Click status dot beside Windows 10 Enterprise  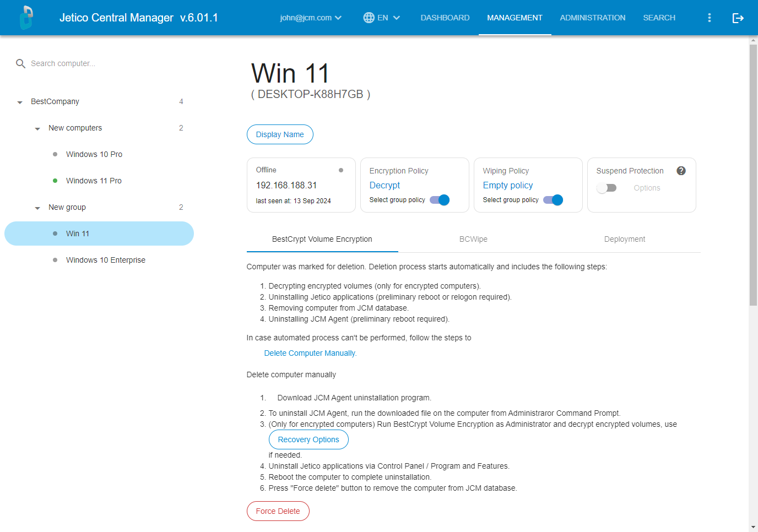coord(55,260)
